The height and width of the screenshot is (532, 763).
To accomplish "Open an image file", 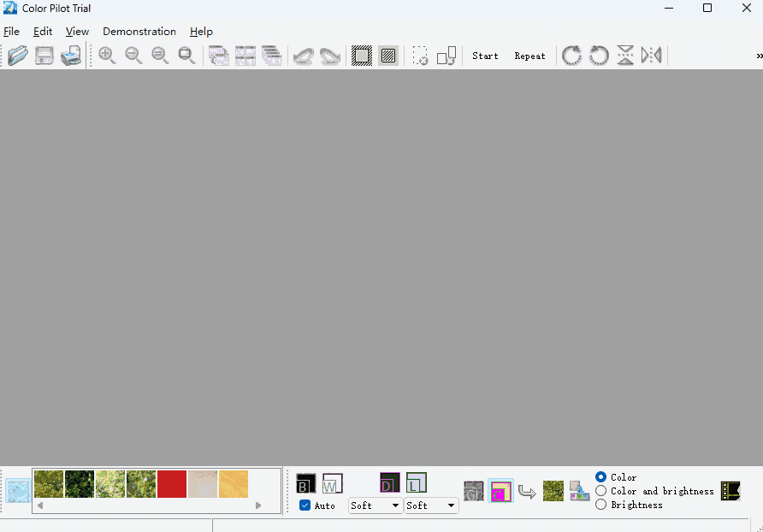I will click(18, 55).
